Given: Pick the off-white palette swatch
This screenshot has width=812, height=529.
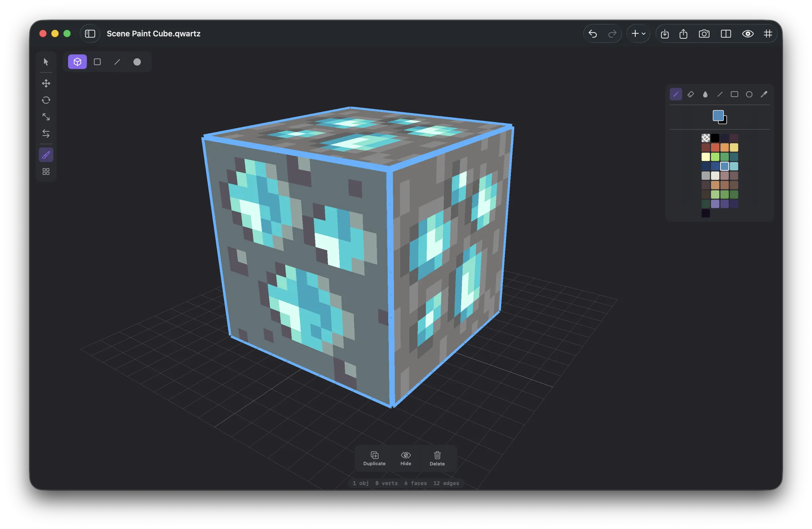Looking at the screenshot, I should pos(715,175).
